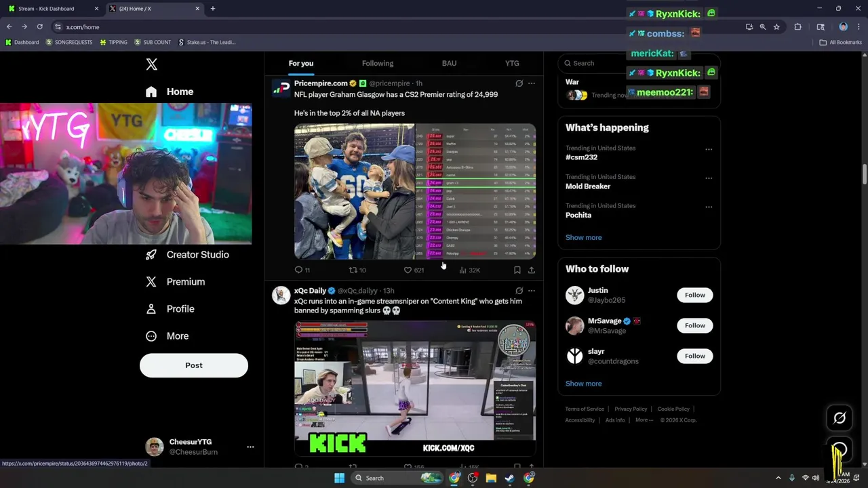Open the SUB COUNT bookmark
The image size is (868, 488).
pyautogui.click(x=153, y=43)
